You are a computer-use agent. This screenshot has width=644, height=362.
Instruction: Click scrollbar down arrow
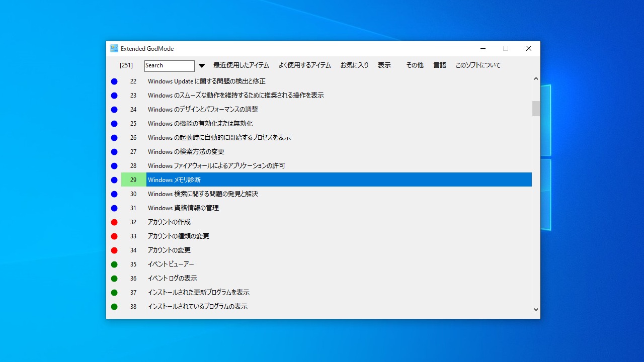click(536, 310)
